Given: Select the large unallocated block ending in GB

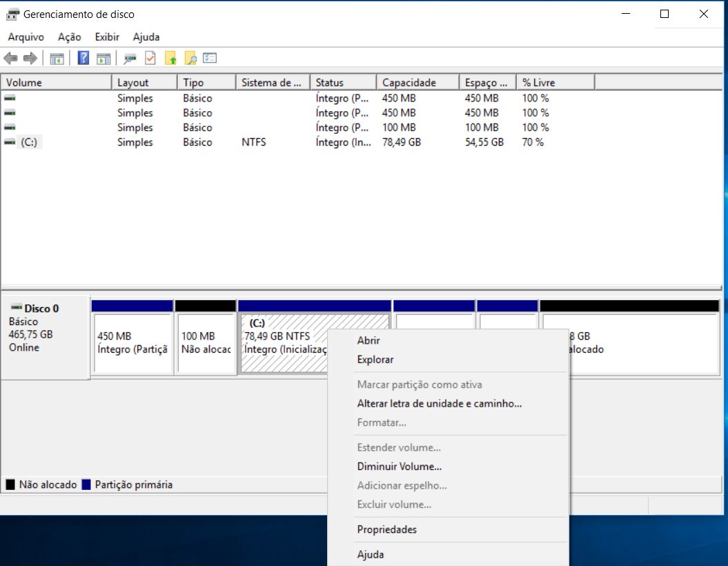Looking at the screenshot, I should pyautogui.click(x=643, y=342).
